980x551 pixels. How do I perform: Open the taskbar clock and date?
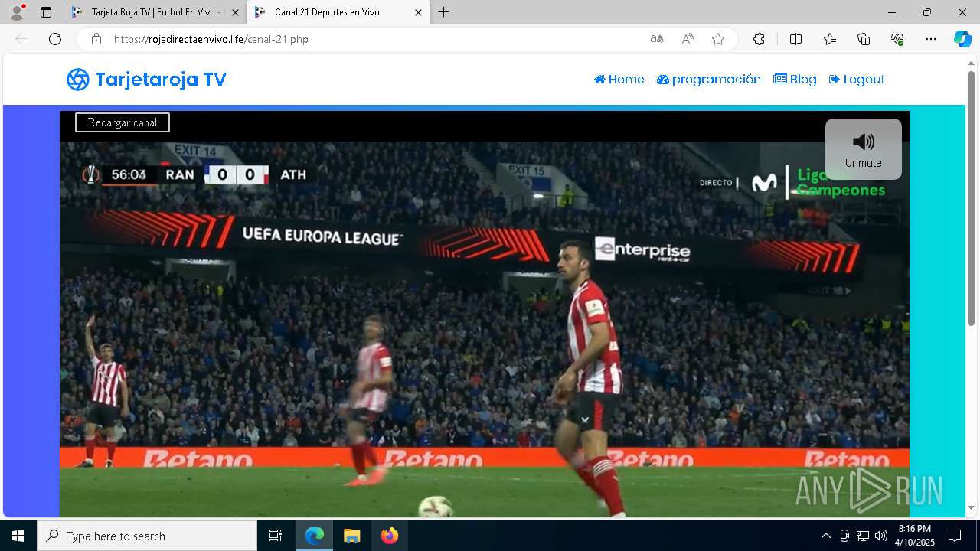point(916,536)
